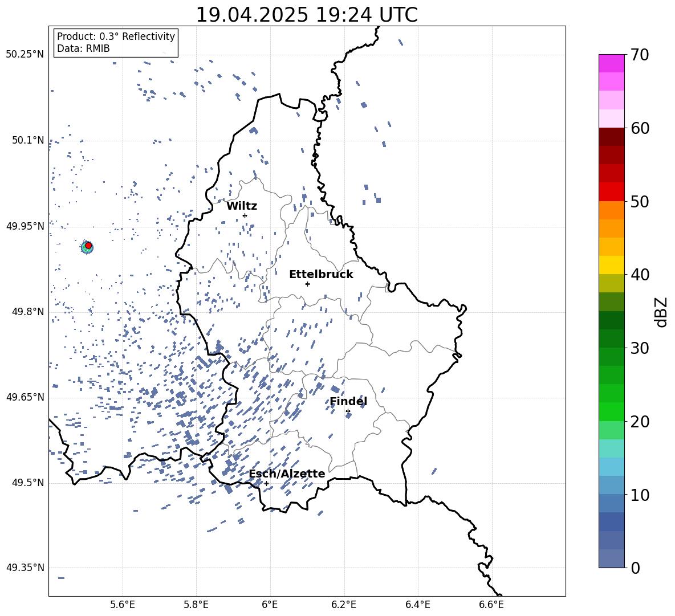Click the 50.1°N latitude label

28,140
